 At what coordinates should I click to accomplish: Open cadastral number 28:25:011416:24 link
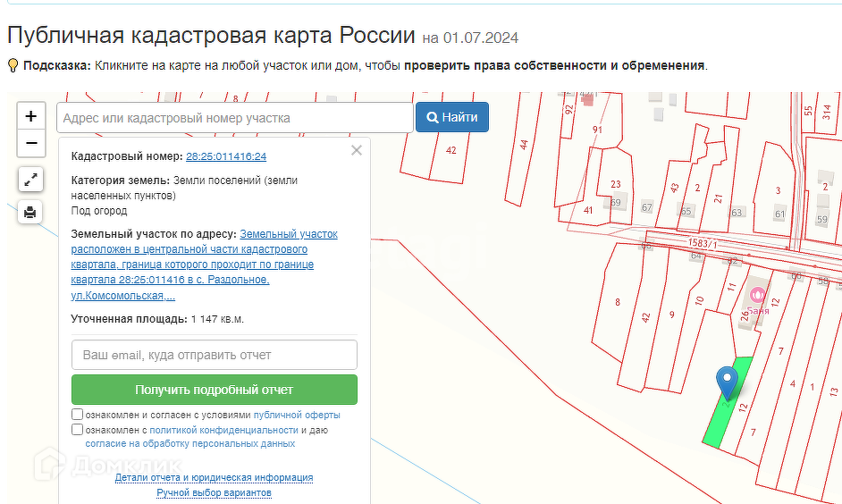point(226,156)
